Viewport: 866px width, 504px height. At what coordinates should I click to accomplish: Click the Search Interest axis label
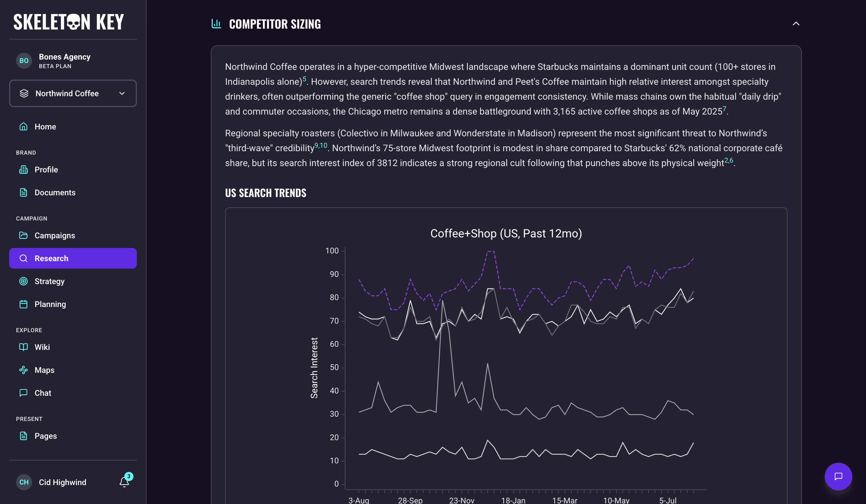pyautogui.click(x=314, y=368)
